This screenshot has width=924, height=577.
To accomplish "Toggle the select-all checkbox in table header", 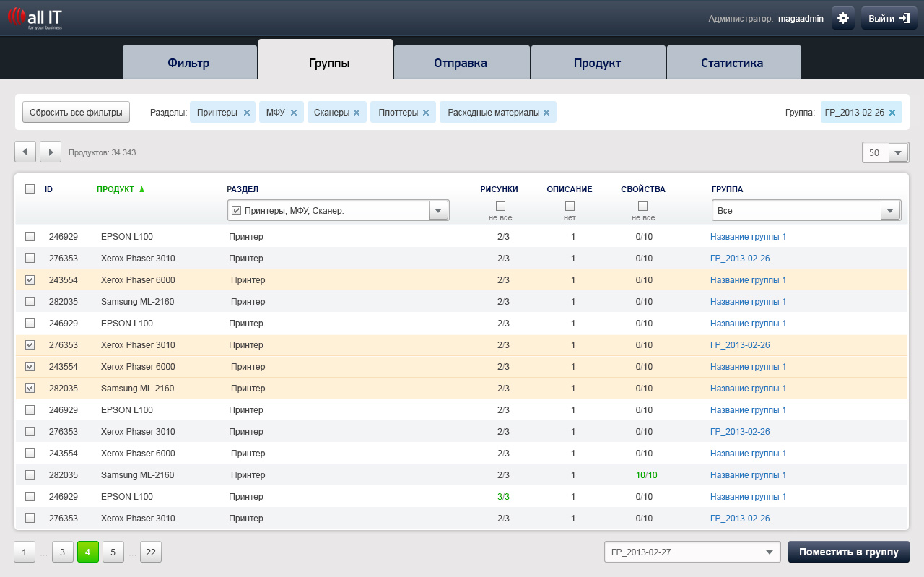I will (30, 189).
